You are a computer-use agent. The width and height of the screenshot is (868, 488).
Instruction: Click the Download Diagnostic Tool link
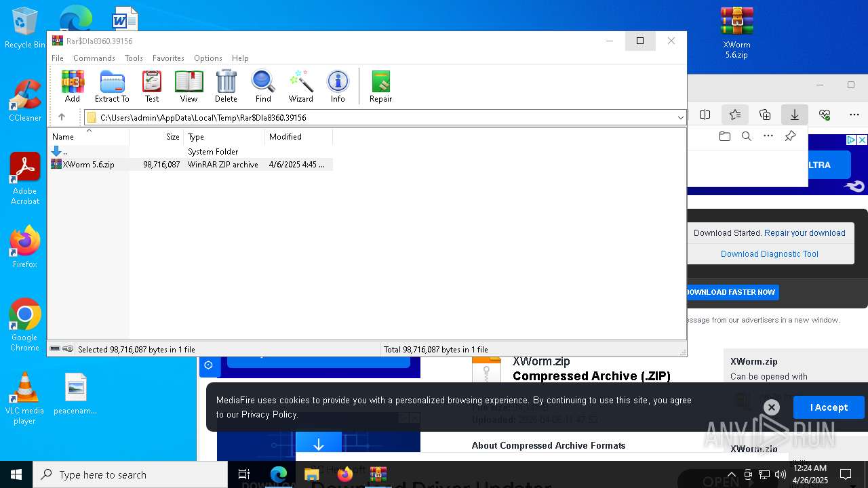[770, 253]
